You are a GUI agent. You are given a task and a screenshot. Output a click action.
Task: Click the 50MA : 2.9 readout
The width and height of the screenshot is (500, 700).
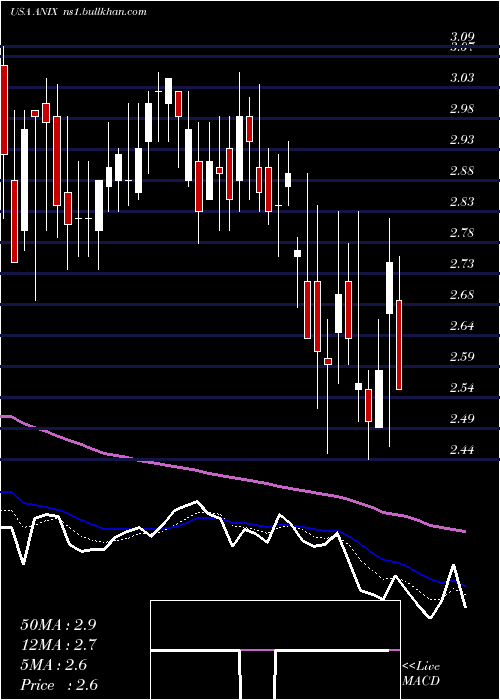[58, 625]
